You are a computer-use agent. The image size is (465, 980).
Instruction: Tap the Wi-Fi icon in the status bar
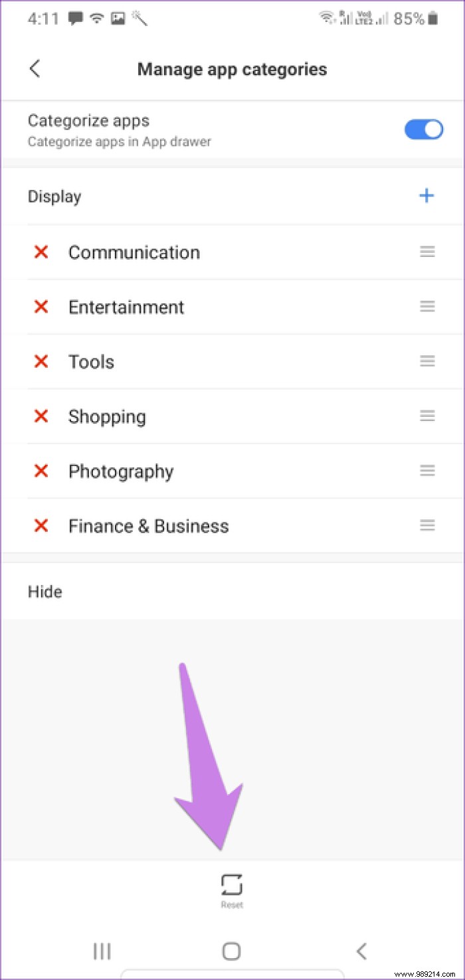tap(96, 18)
